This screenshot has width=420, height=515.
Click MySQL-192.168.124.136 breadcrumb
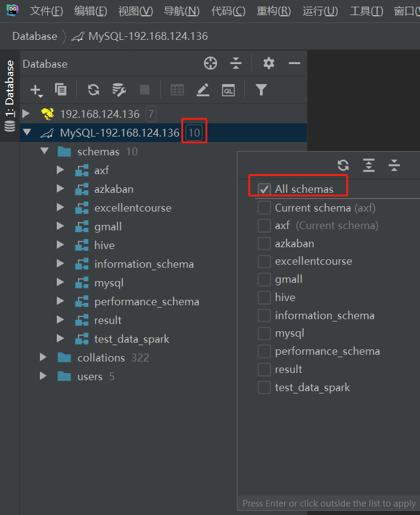[x=148, y=36]
